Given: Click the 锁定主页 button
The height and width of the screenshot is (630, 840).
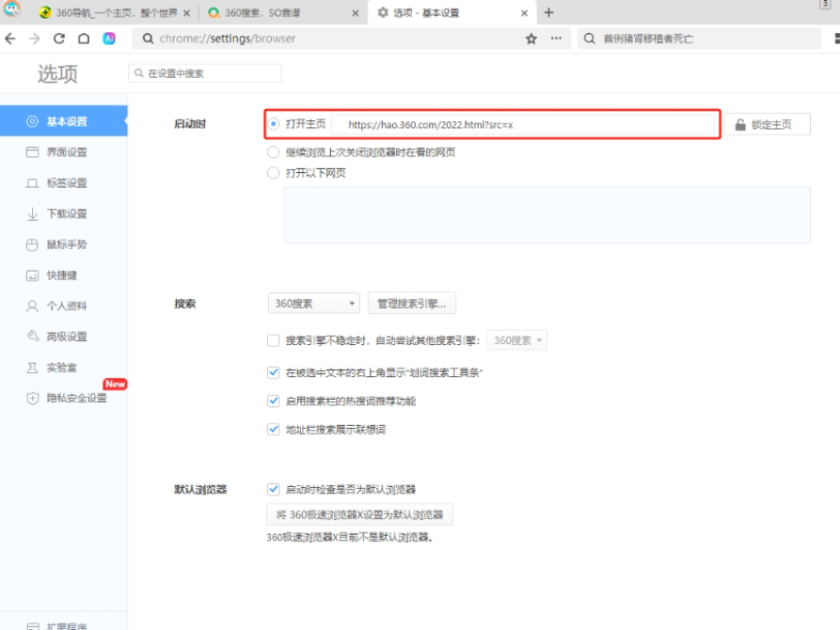Looking at the screenshot, I should 768,125.
